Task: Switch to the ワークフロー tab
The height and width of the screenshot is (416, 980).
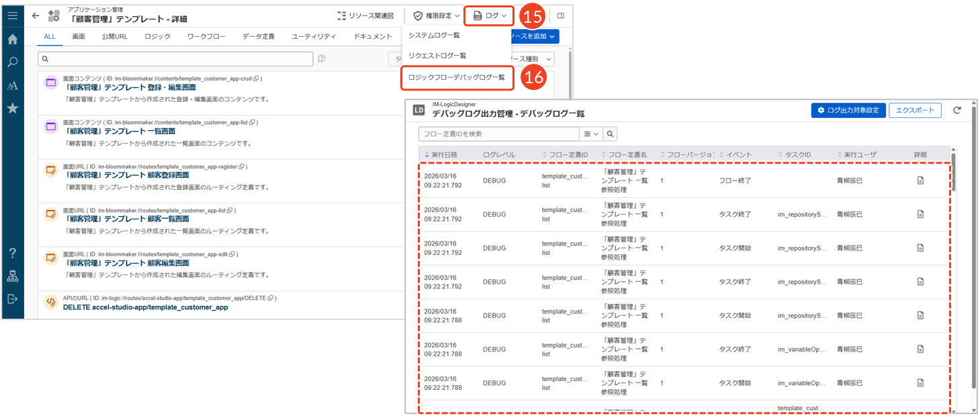Action: [x=206, y=36]
